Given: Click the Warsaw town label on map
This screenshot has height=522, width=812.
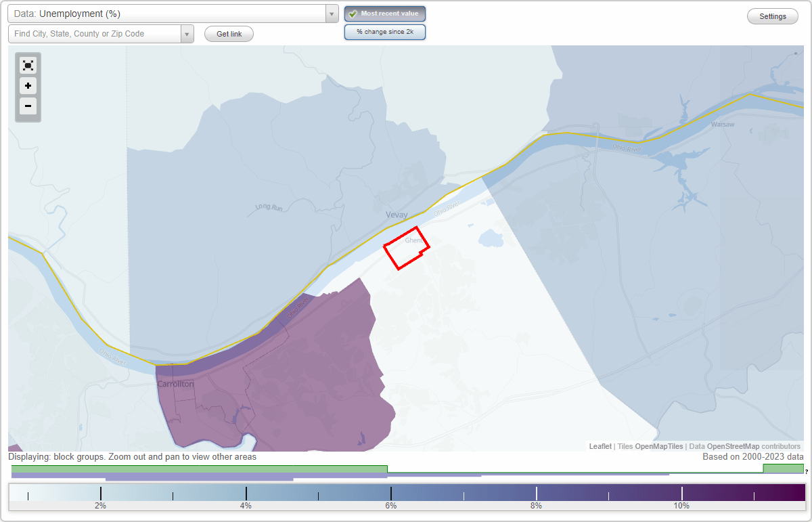Looking at the screenshot, I should pos(723,125).
